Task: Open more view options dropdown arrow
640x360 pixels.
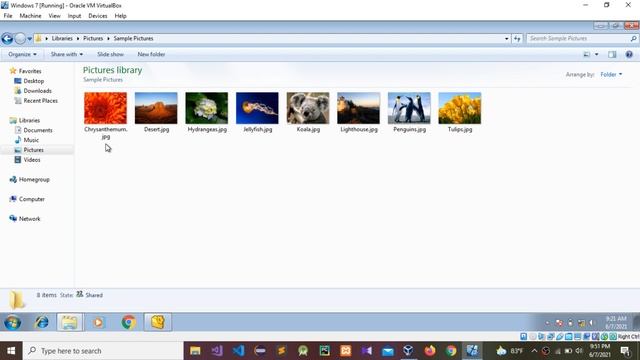Action: (596, 54)
